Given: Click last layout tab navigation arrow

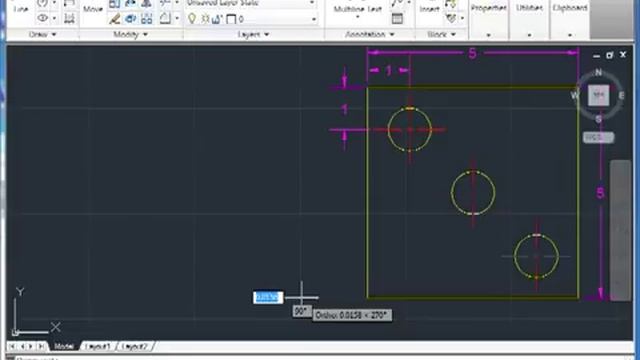Looking at the screenshot, I should 41,346.
